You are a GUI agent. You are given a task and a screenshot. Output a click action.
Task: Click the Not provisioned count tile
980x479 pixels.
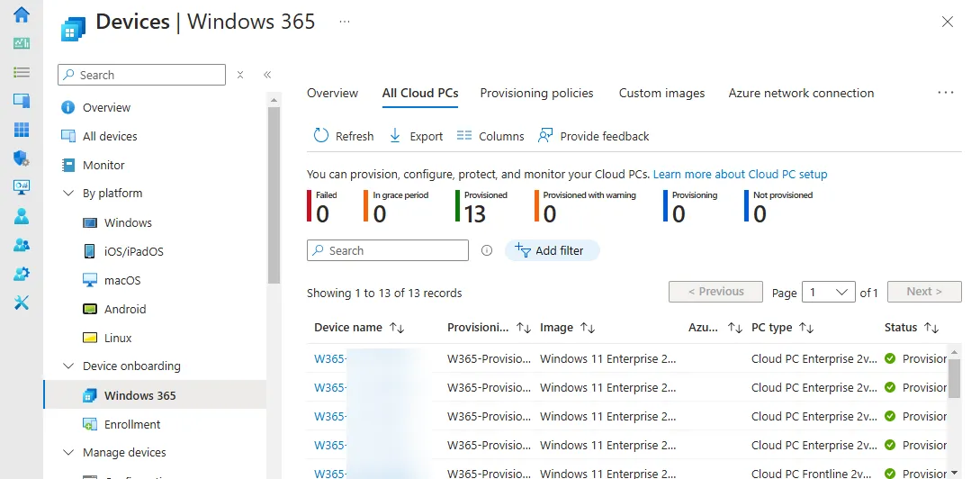click(x=778, y=207)
